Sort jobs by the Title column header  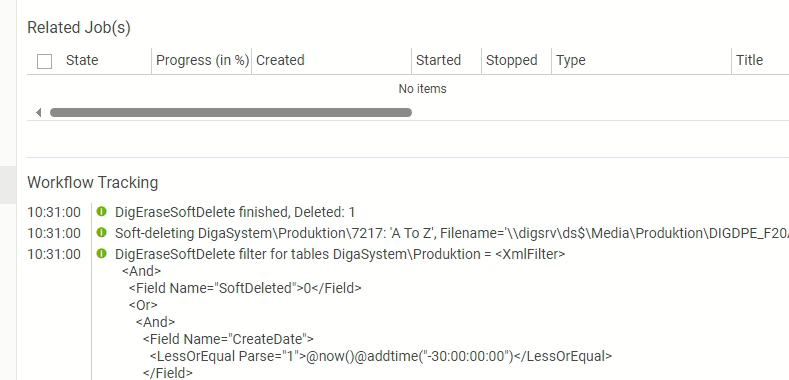coord(749,60)
